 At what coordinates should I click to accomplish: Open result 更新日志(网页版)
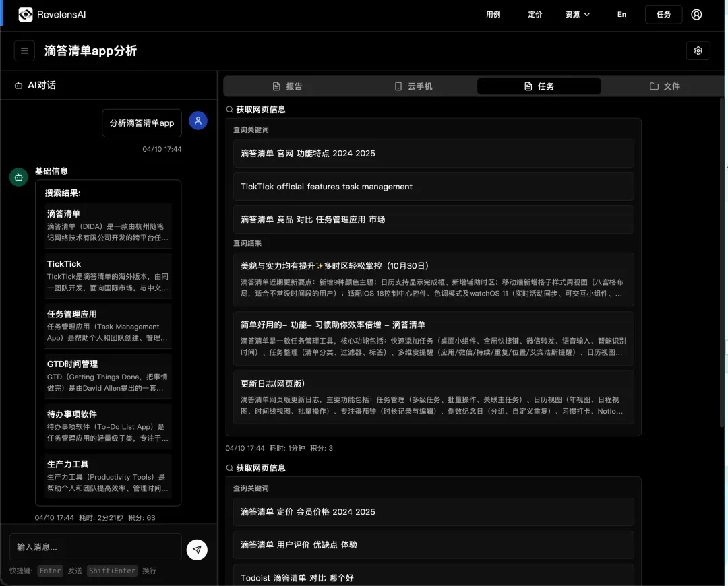point(433,397)
